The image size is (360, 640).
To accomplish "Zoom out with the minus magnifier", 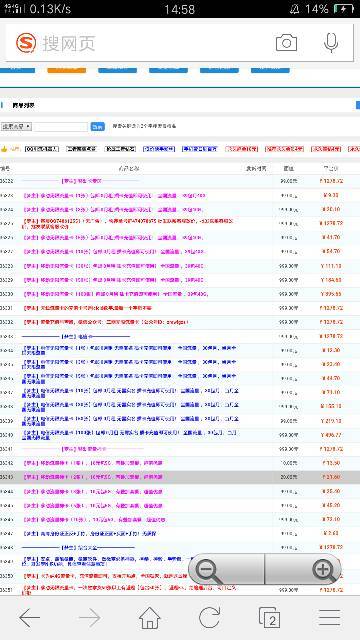I will pyautogui.click(x=208, y=569).
